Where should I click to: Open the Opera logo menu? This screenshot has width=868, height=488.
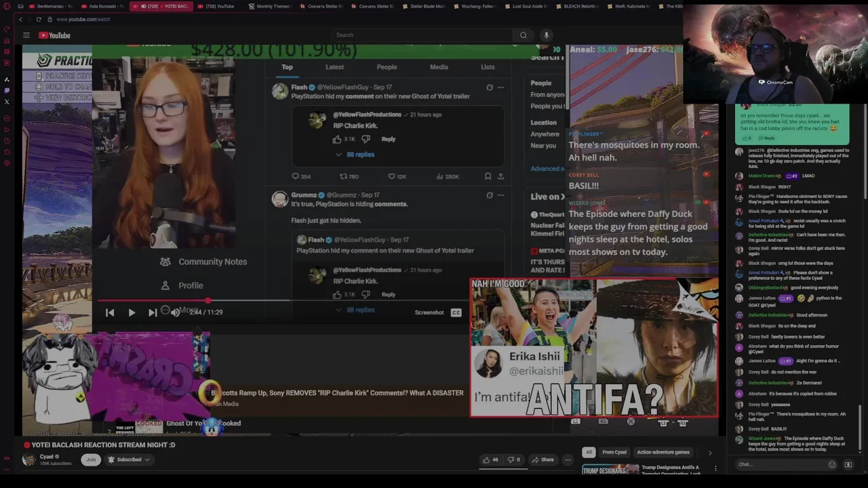(7, 6)
